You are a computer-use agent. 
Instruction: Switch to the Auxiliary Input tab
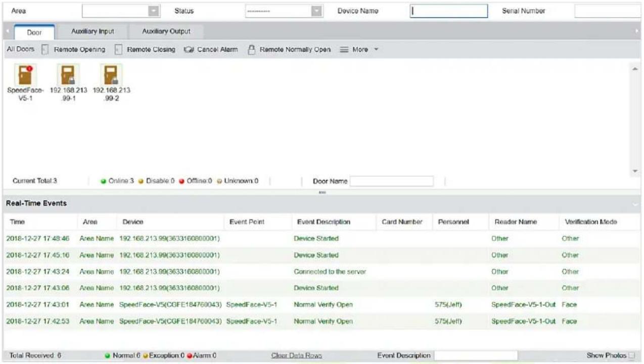[92, 31]
